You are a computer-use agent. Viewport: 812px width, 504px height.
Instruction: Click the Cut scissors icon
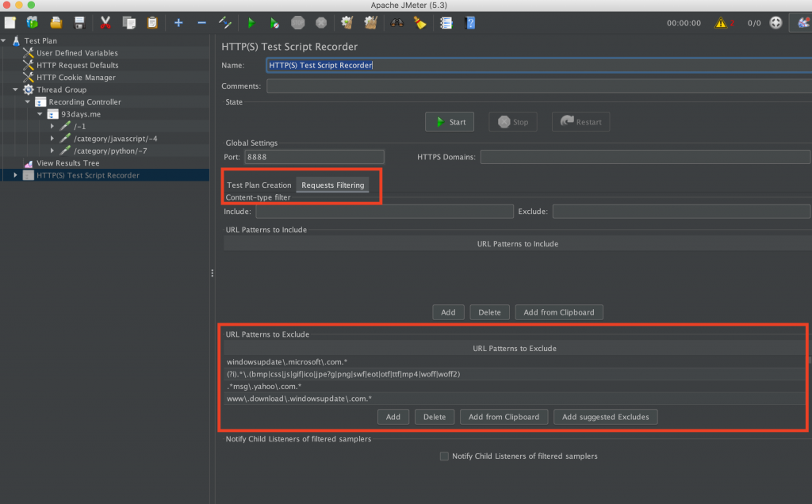tap(105, 23)
